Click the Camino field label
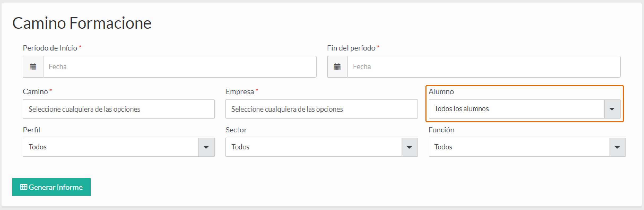 coord(35,92)
